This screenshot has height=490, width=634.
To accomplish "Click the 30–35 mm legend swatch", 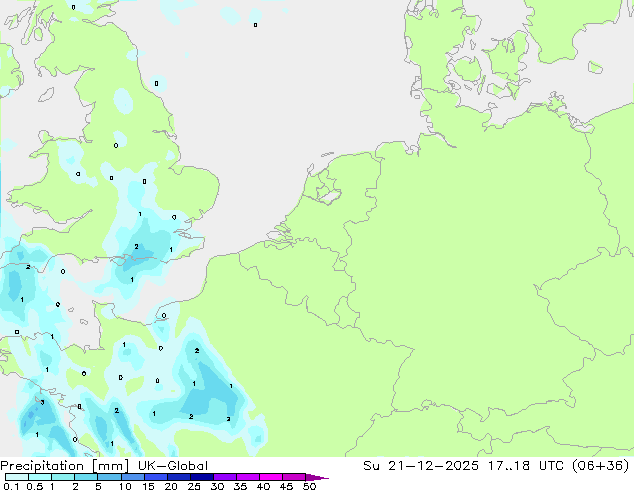I will tap(224, 477).
